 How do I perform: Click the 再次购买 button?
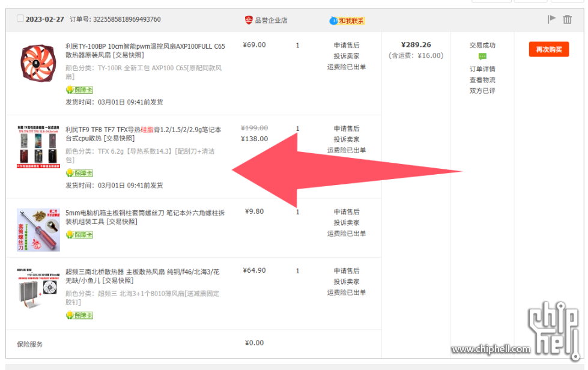click(x=549, y=49)
